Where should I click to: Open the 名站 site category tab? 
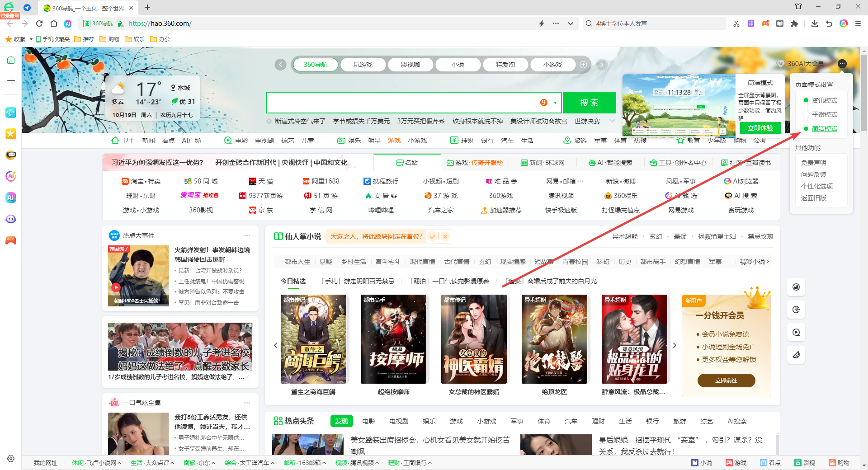407,163
